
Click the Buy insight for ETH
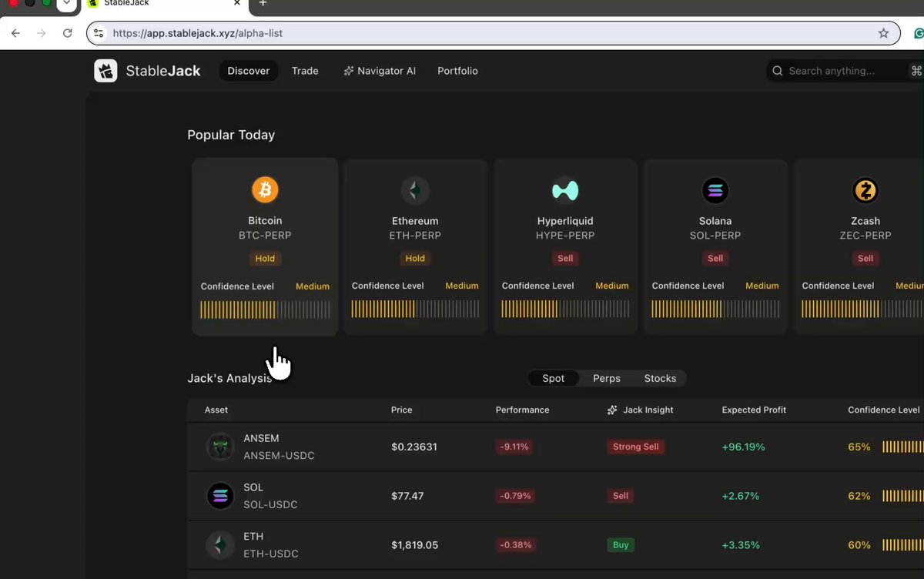click(621, 545)
